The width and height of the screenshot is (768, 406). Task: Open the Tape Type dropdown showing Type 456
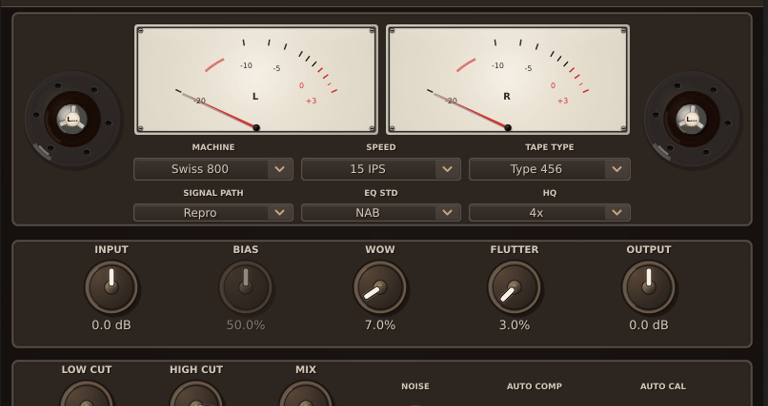[x=550, y=169]
